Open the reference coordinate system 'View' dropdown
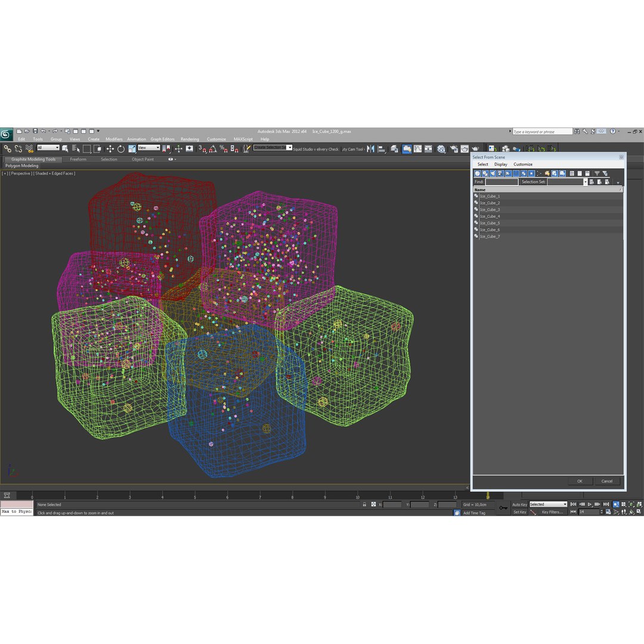This screenshot has height=644, width=644. 148,148
